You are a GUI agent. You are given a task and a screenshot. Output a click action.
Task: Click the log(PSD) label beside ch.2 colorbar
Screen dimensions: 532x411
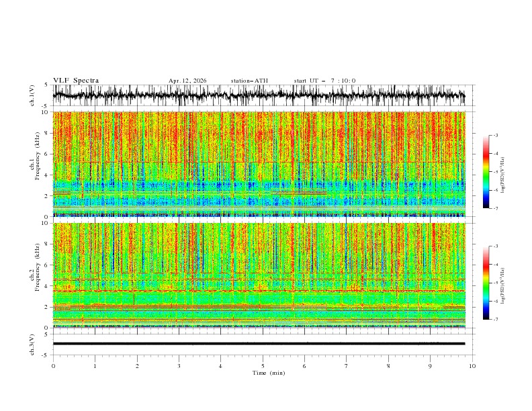(x=502, y=286)
